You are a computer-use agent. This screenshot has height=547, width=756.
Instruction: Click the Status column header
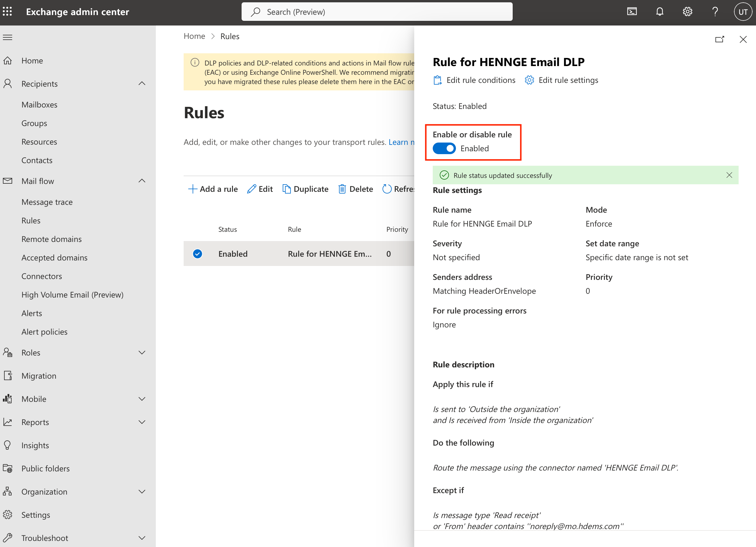coord(228,229)
